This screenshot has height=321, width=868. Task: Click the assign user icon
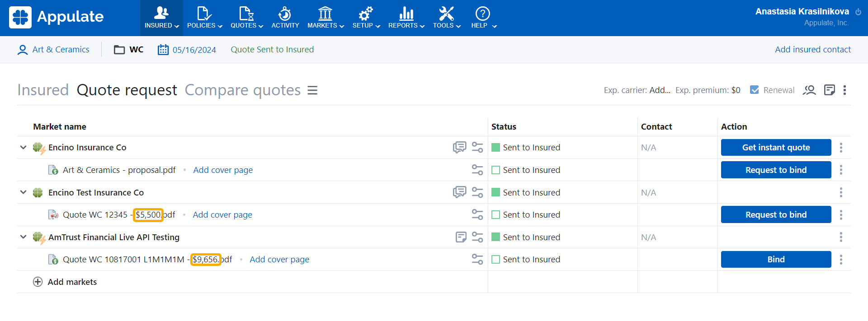(x=809, y=90)
